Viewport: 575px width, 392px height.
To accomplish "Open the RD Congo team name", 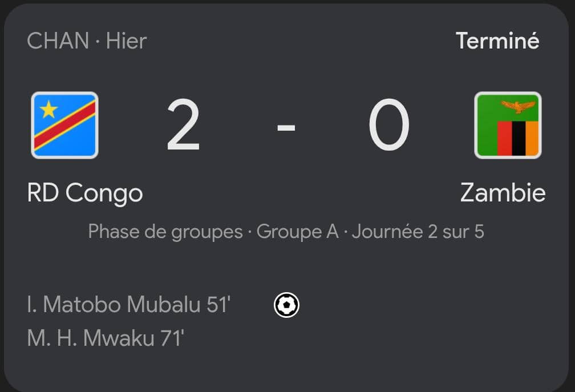I will coord(85,193).
